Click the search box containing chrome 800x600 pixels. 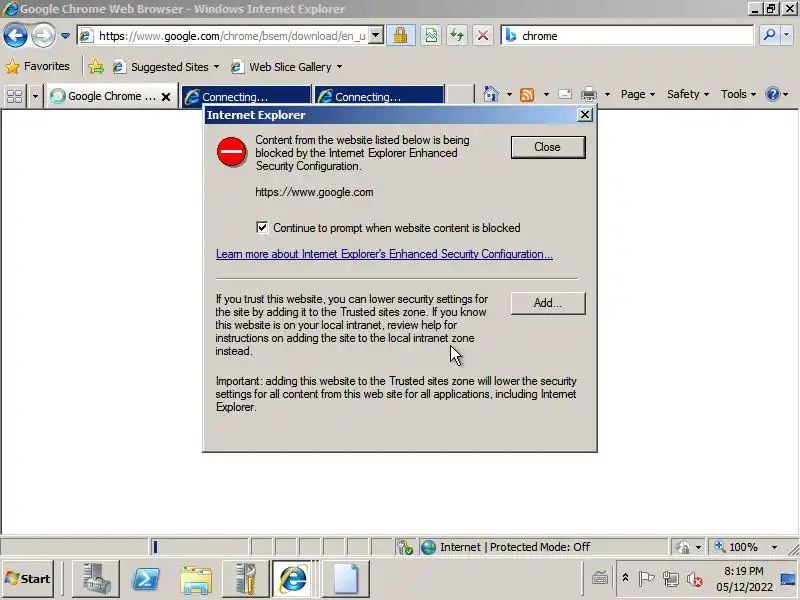pos(628,36)
